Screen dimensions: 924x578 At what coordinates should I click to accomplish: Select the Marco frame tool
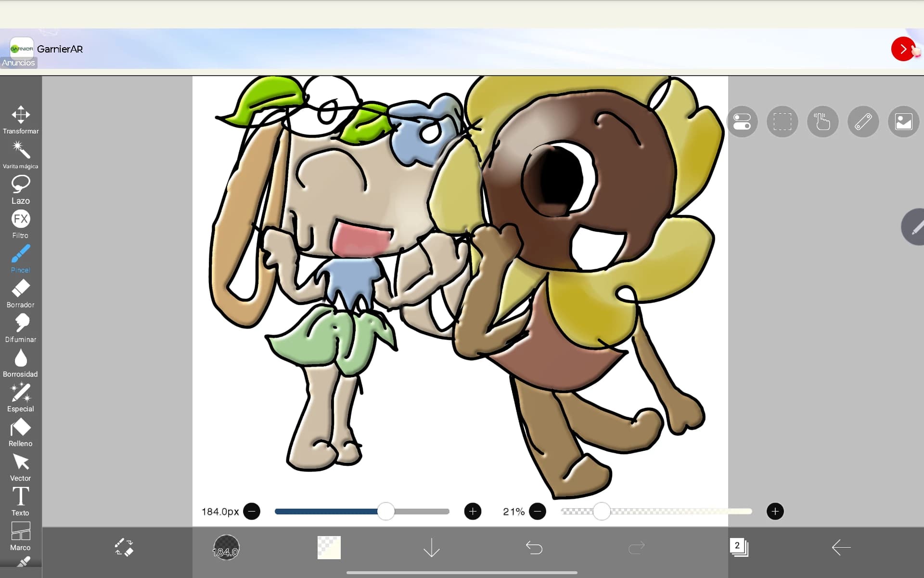21,537
